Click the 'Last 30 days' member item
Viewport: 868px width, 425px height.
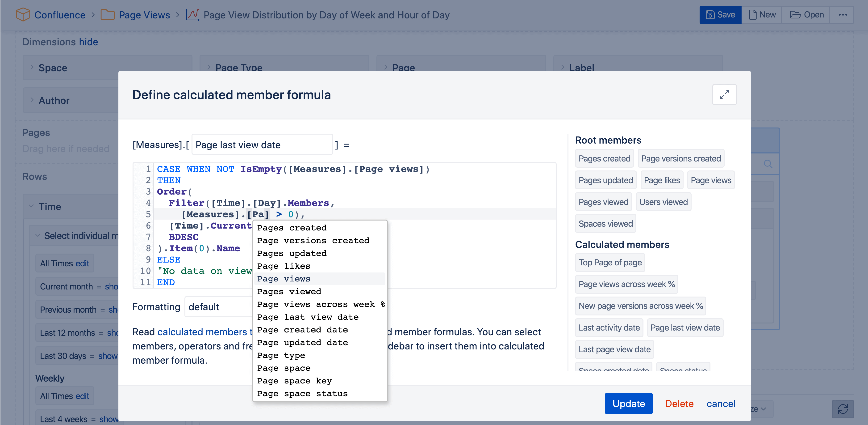coord(63,356)
